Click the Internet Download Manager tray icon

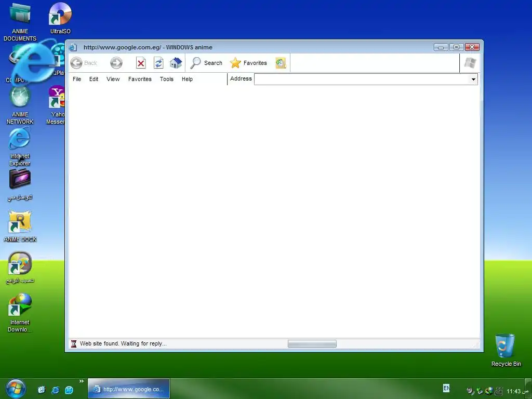(489, 391)
